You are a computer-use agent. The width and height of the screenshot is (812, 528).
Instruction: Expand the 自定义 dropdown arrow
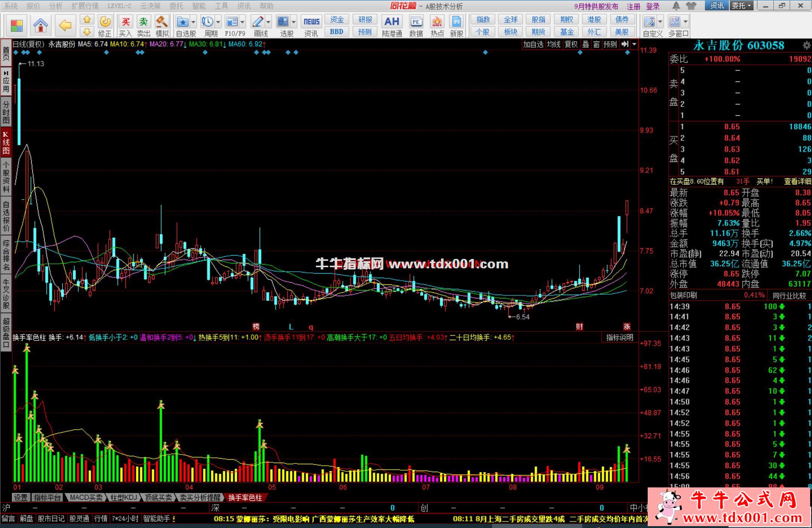660,22
